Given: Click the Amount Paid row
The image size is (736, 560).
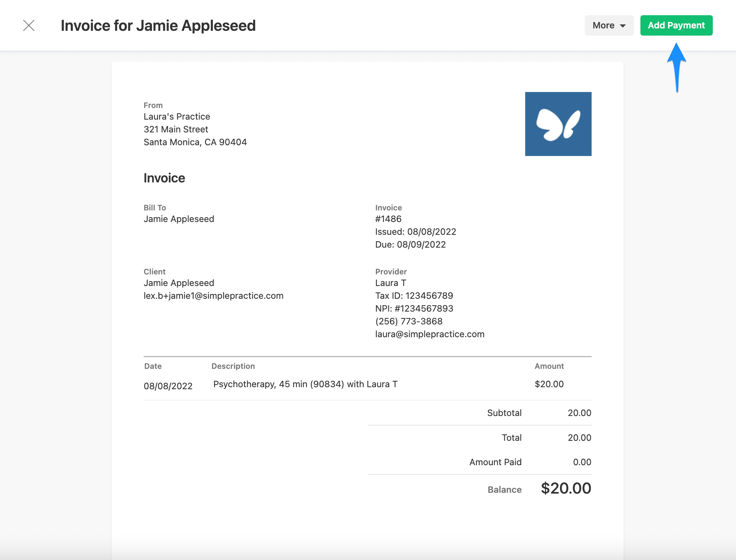Looking at the screenshot, I should tap(495, 462).
